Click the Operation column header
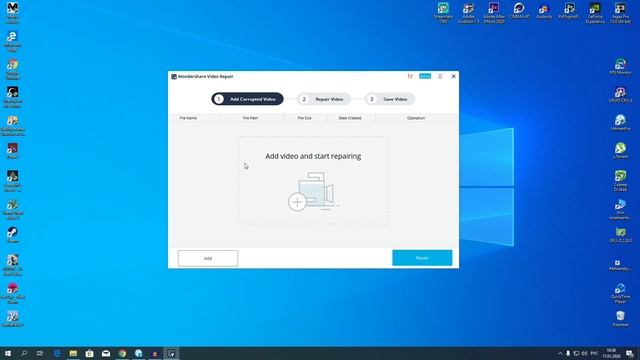 click(416, 118)
